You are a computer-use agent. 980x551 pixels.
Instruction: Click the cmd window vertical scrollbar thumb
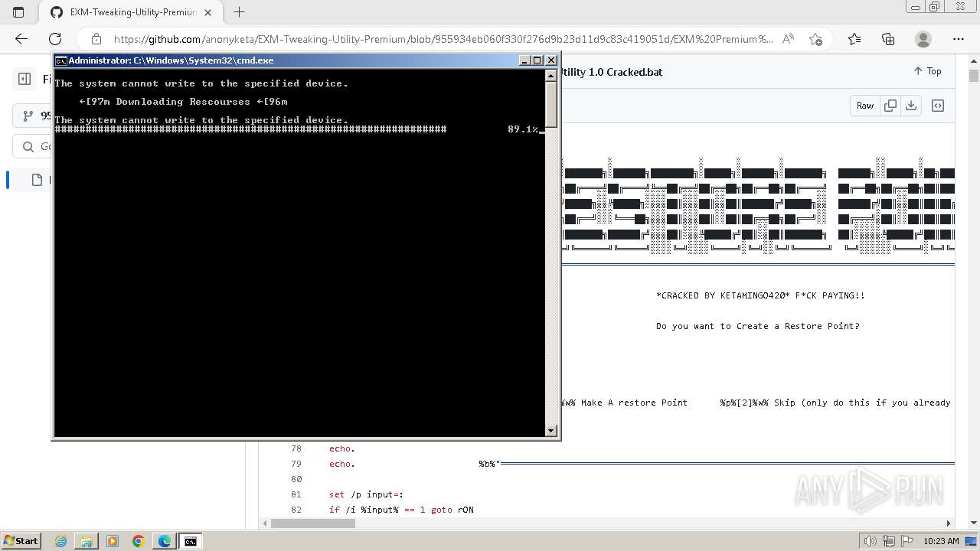(550, 103)
